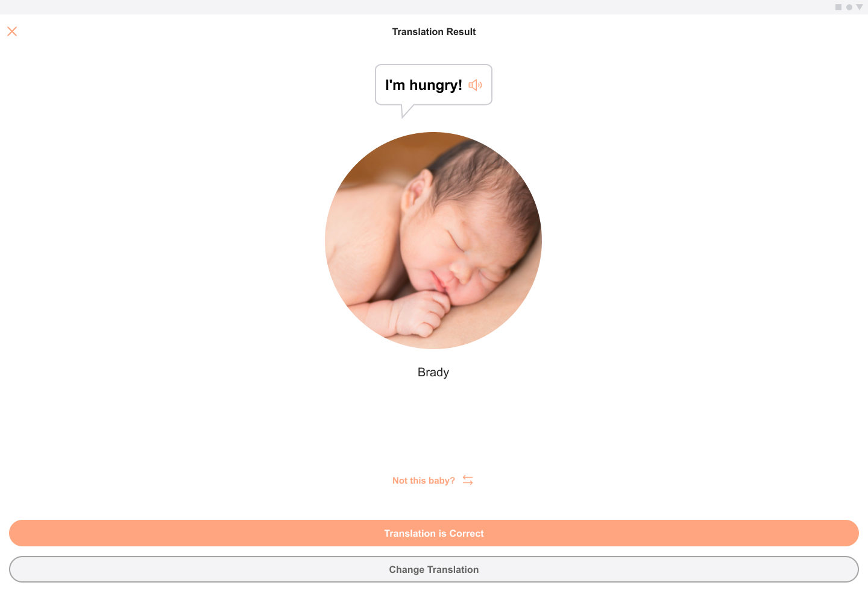The height and width of the screenshot is (597, 868).
Task: Close the Translation Result screen
Action: (x=12, y=31)
